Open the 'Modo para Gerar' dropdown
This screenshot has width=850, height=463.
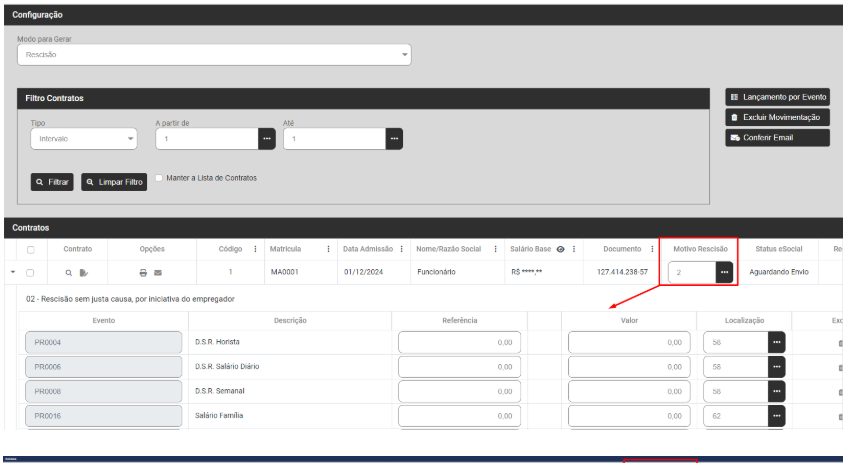point(214,55)
